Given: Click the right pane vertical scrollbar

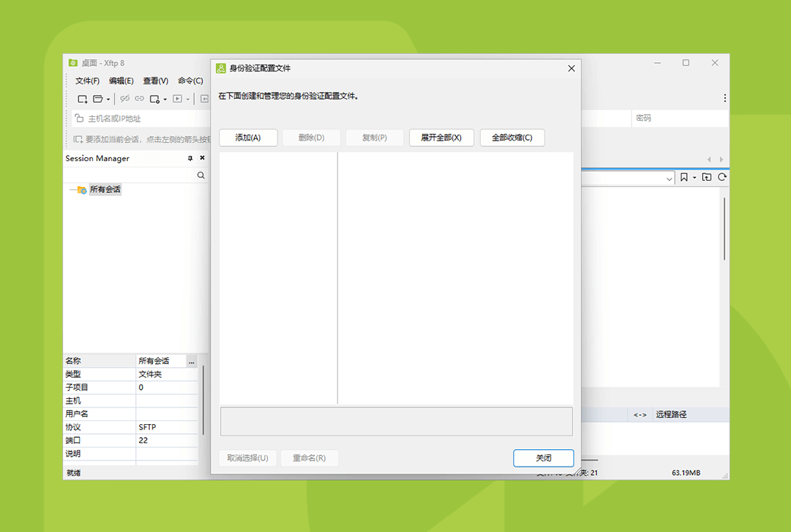Looking at the screenshot, I should 724,229.
